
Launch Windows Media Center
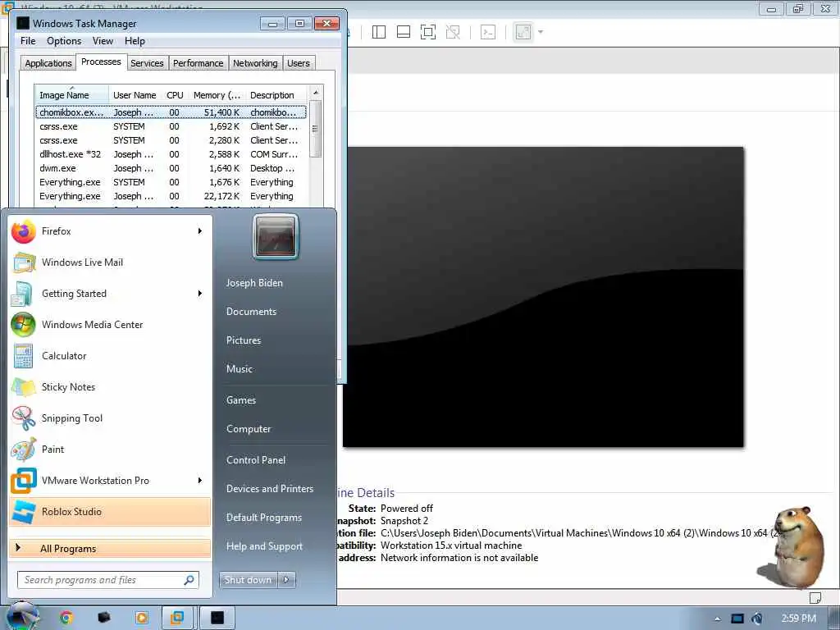(110, 325)
